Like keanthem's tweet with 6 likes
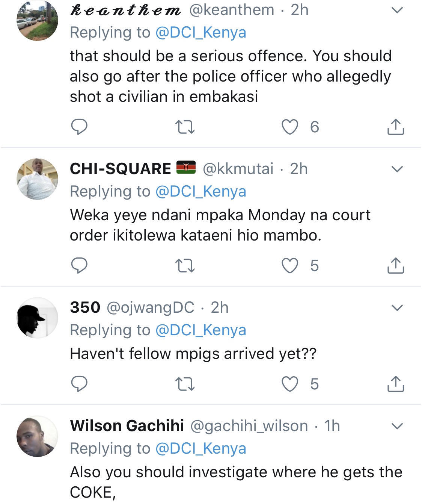 tap(290, 127)
